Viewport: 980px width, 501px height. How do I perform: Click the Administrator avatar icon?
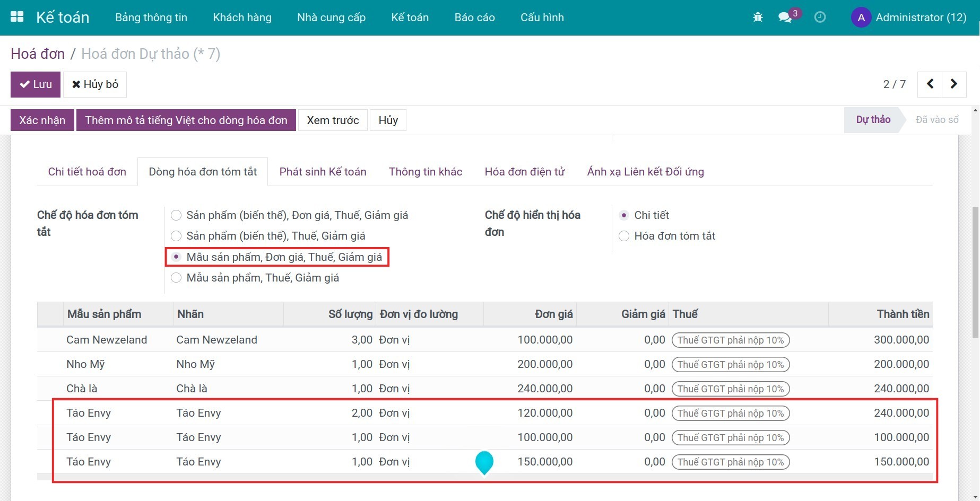tap(861, 17)
